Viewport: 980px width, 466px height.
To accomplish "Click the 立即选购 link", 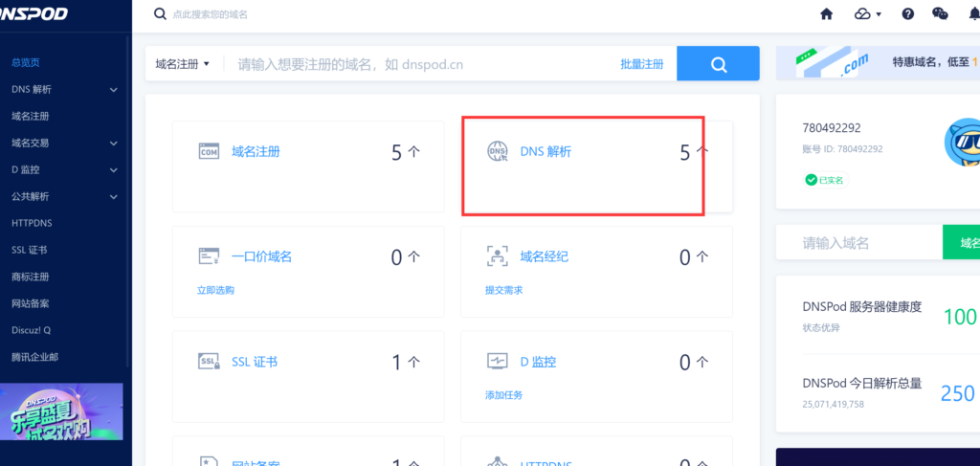I will click(x=215, y=290).
